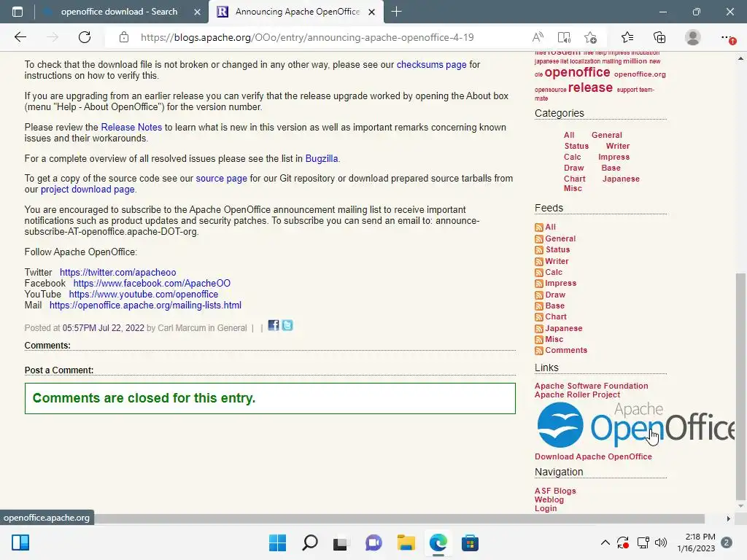
Task: Select the General category link
Action: [x=606, y=135]
